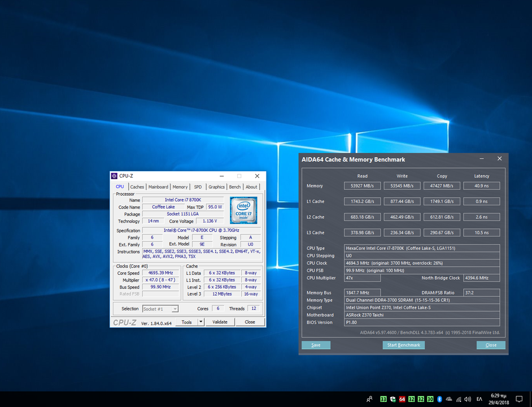Switch to the Caches tab
532x407 pixels.
(x=137, y=187)
